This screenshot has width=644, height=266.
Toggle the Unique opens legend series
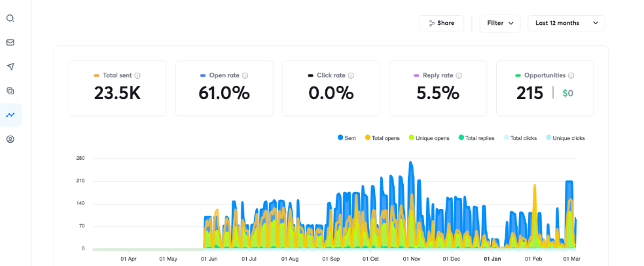(429, 138)
